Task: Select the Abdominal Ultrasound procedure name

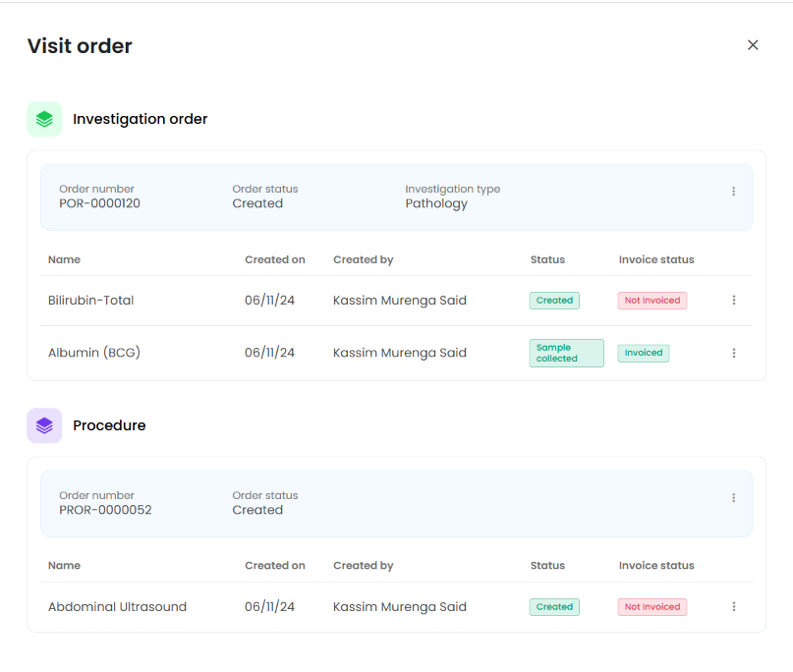Action: click(x=117, y=607)
